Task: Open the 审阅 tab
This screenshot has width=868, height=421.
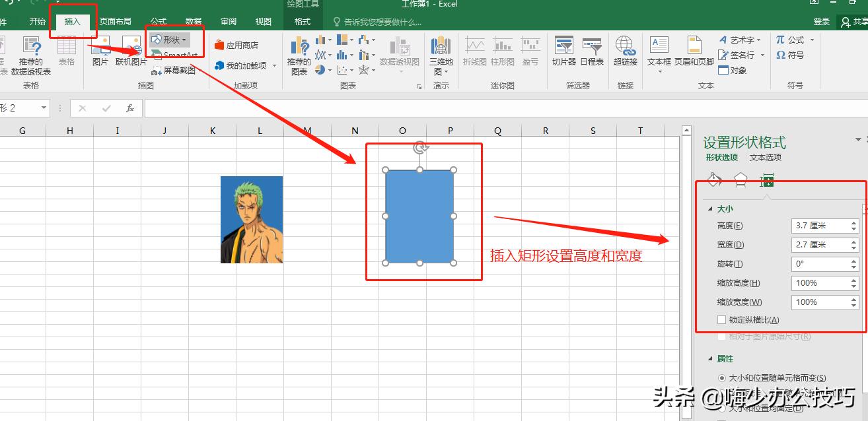Action: pos(229,22)
